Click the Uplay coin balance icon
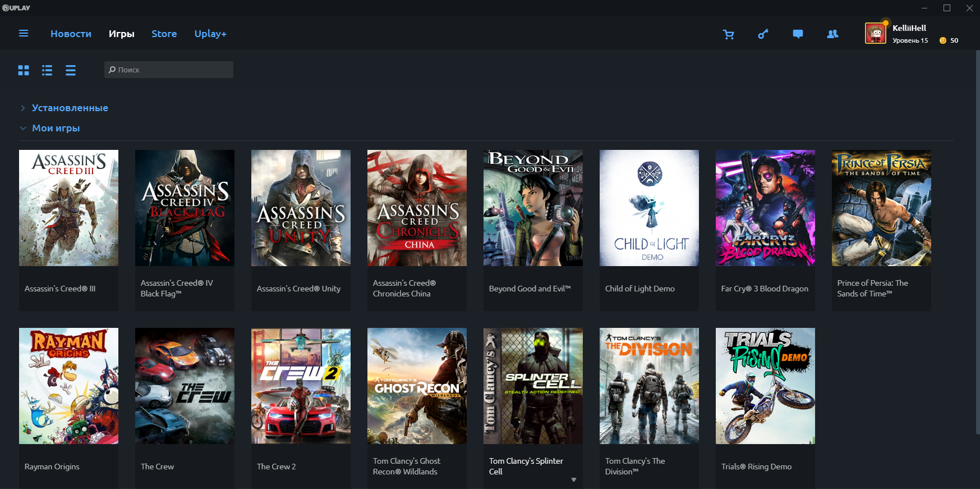 pyautogui.click(x=943, y=40)
